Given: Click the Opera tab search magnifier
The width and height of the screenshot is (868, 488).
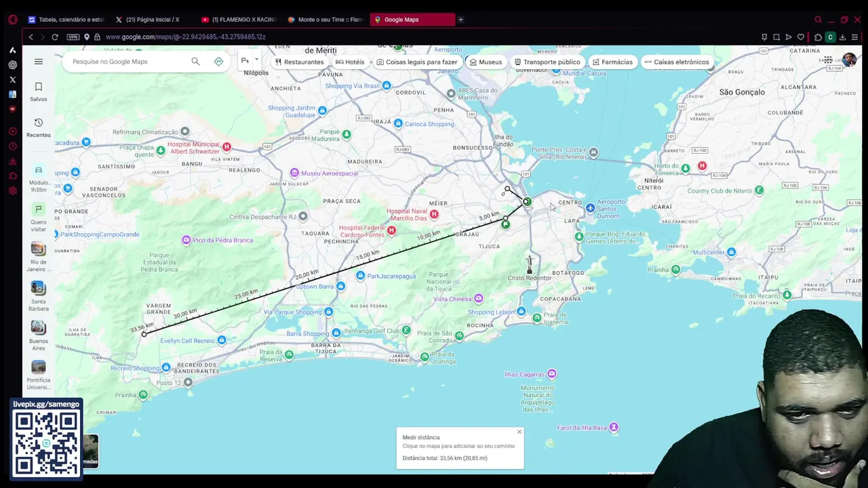Looking at the screenshot, I should (x=818, y=20).
